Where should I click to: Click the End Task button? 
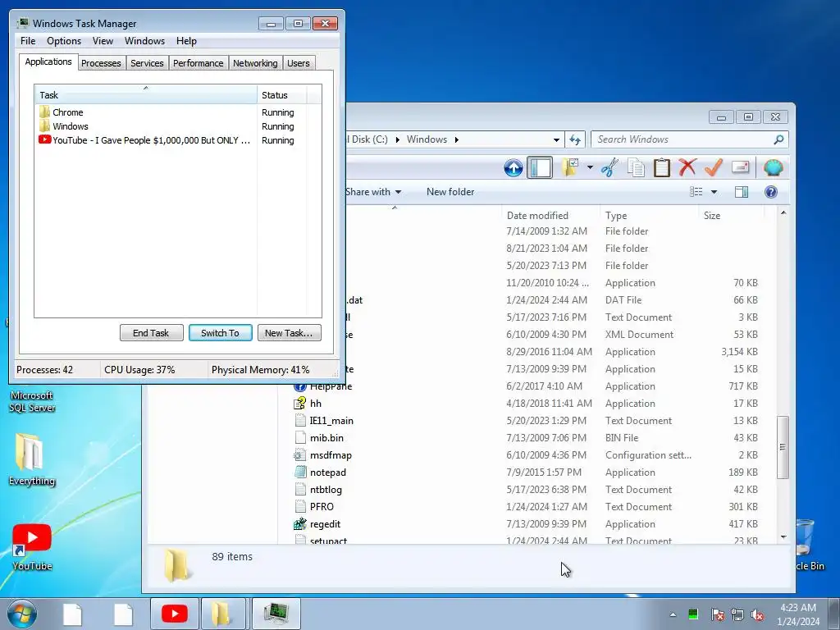(151, 333)
